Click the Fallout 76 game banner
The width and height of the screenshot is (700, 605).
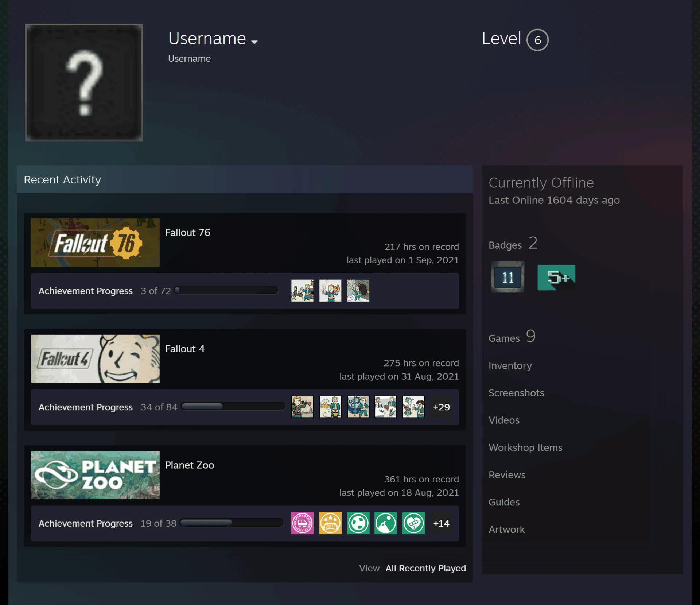point(95,243)
